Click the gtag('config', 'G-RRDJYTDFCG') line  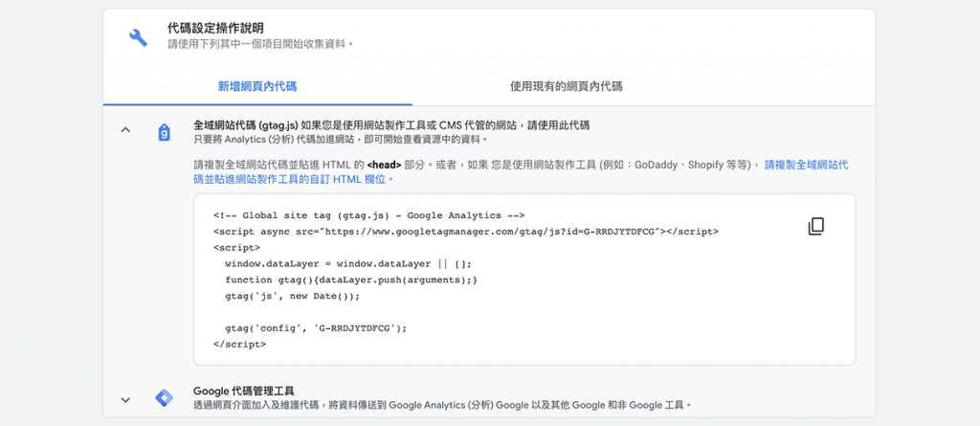[316, 327]
